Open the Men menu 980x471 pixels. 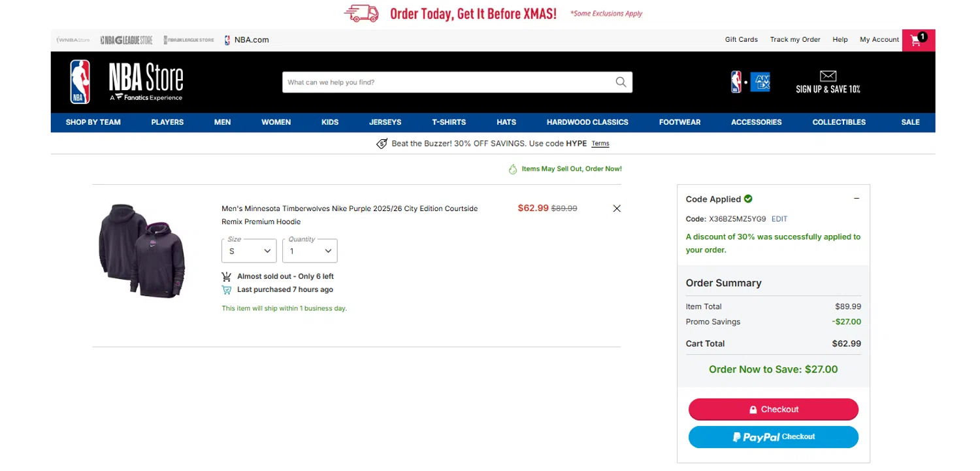tap(222, 122)
